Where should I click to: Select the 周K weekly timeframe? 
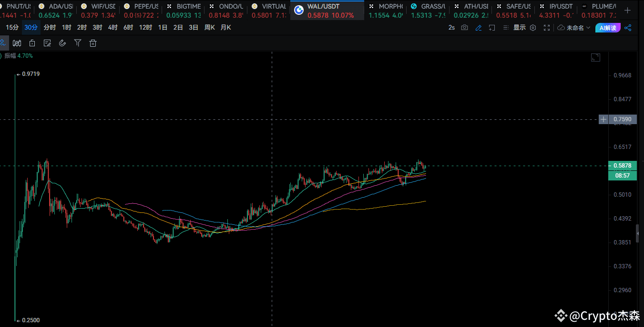point(209,27)
